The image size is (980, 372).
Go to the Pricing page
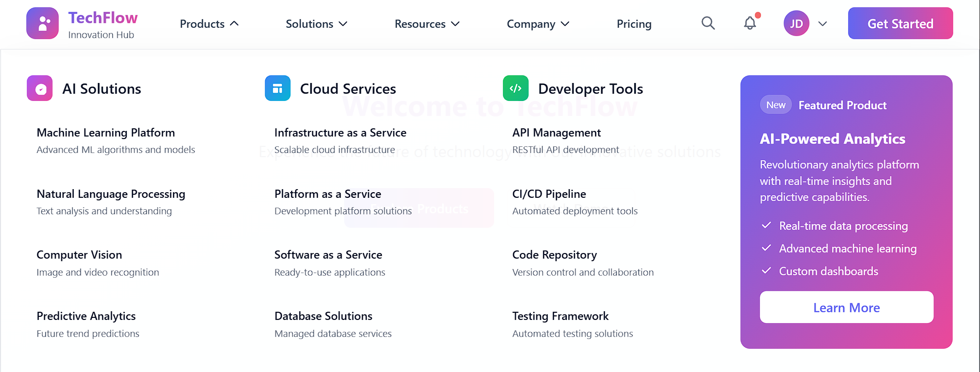click(634, 24)
